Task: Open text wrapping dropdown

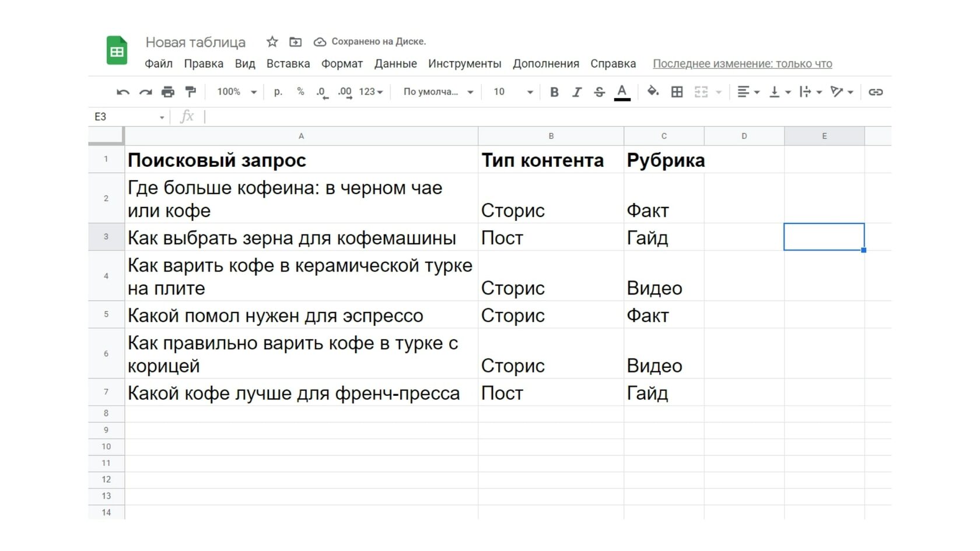Action: [811, 92]
